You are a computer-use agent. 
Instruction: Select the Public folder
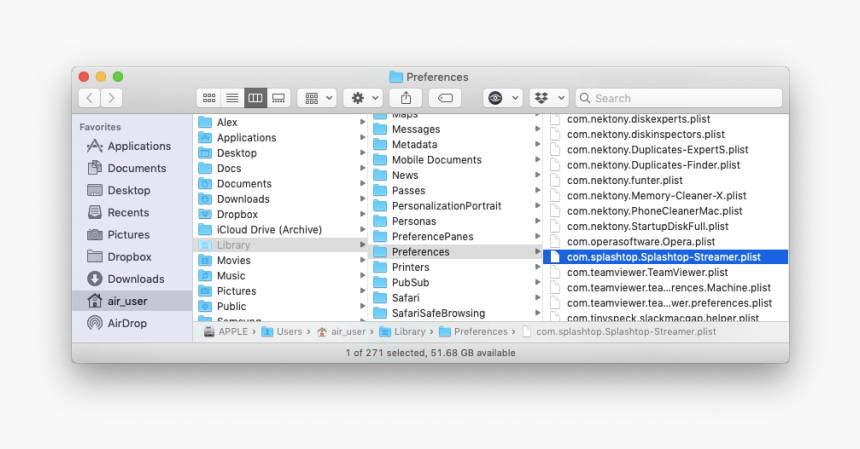(281, 306)
